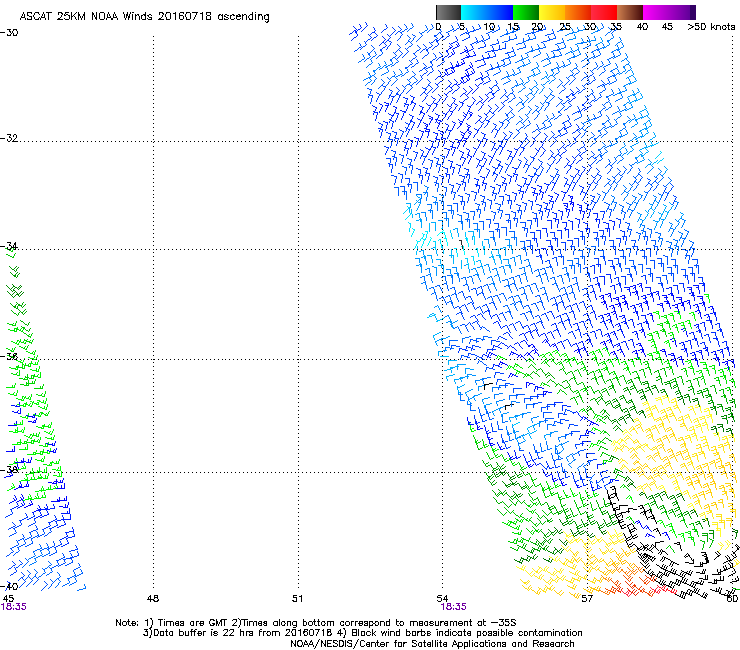Click the longitude label 51

tap(297, 599)
